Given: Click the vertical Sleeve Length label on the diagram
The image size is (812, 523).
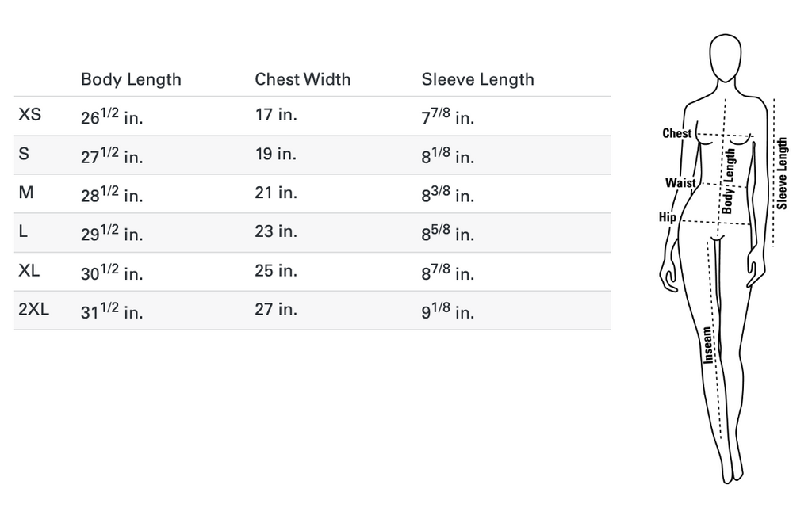Looking at the screenshot, I should (x=782, y=174).
